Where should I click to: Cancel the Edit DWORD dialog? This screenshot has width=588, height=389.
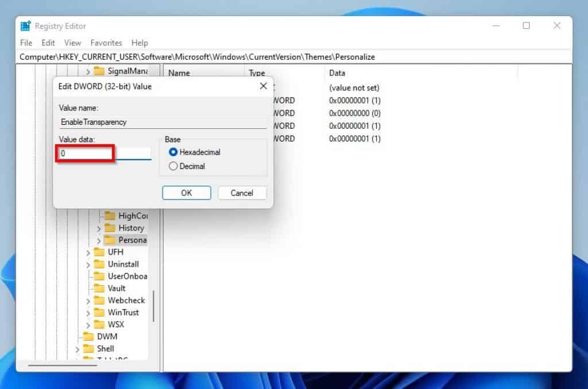pos(242,193)
